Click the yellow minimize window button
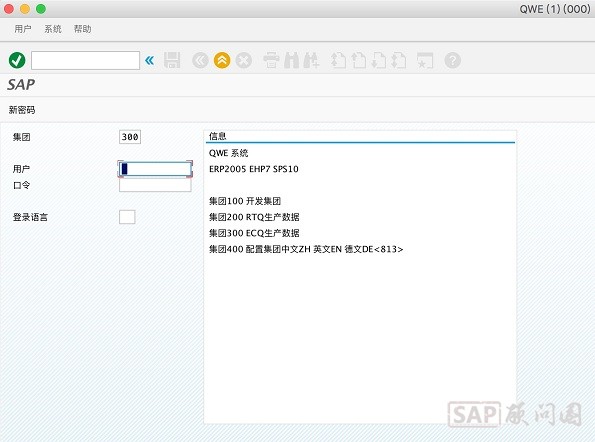The width and height of the screenshot is (595, 442). pos(25,9)
